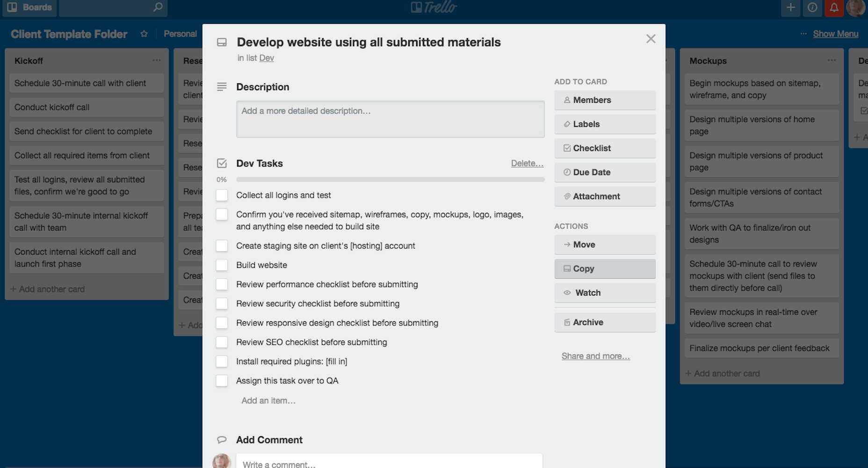
Task: Archive this card
Action: click(x=605, y=323)
